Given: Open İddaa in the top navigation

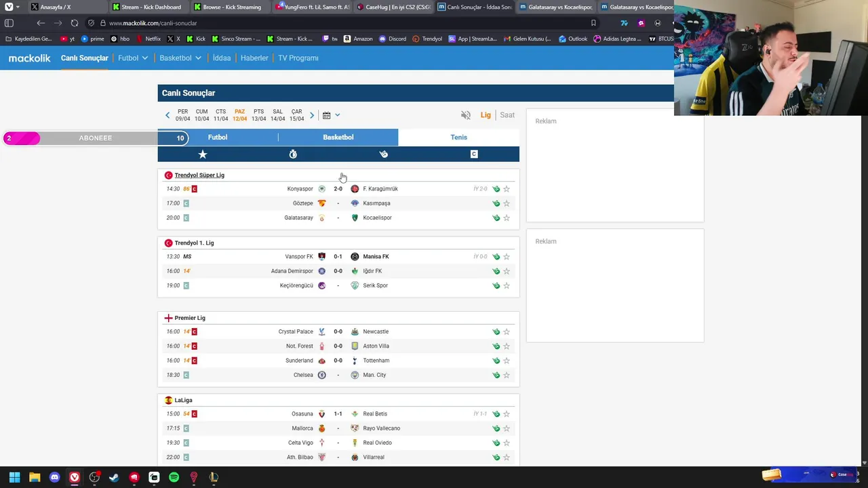Looking at the screenshot, I should pos(222,58).
